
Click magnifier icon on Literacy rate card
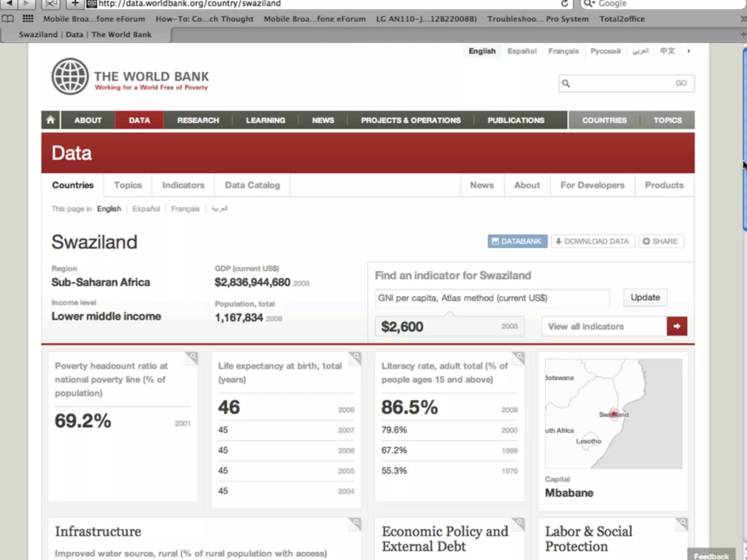tap(519, 357)
